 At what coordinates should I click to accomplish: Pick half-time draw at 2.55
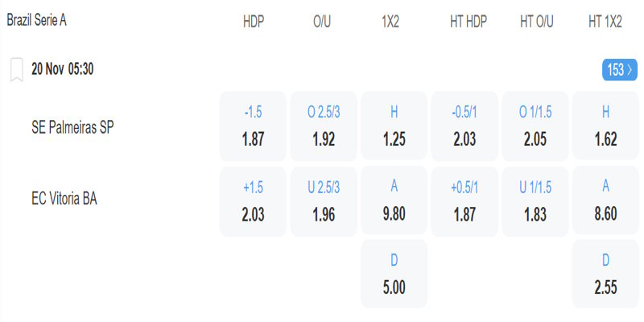[x=605, y=274]
